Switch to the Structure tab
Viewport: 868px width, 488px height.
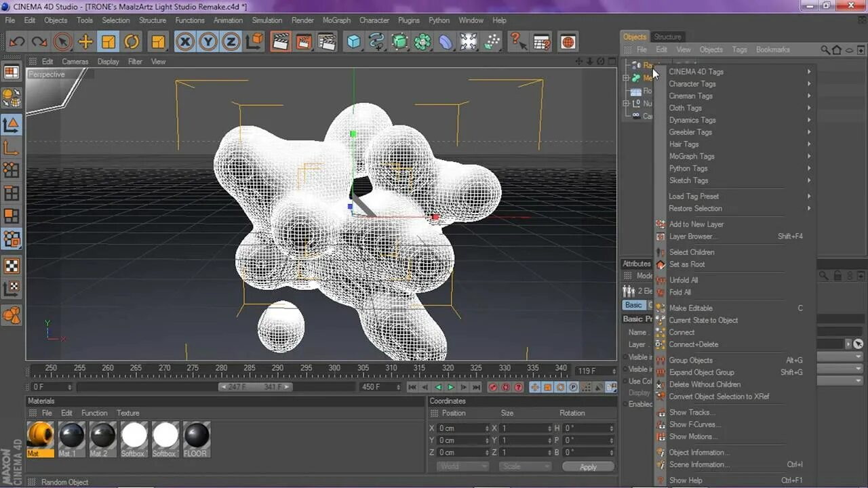[x=667, y=37]
